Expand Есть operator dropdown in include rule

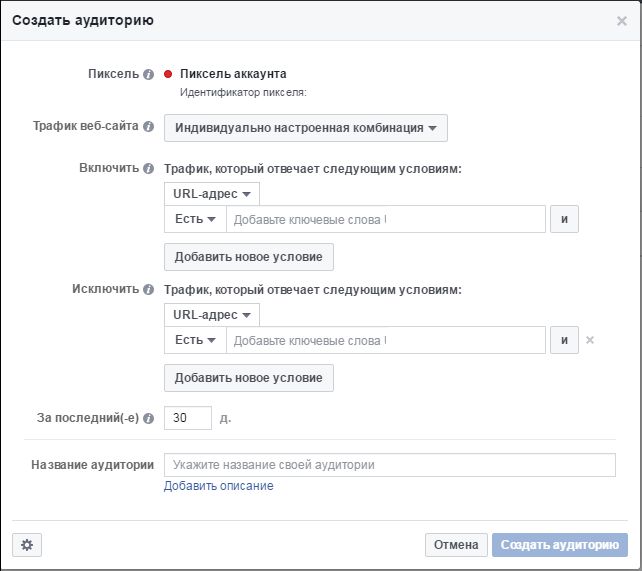tap(195, 219)
